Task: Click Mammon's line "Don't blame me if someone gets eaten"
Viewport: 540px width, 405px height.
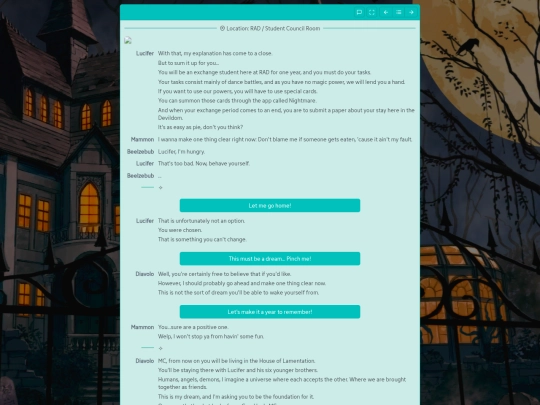Action: pyautogui.click(x=285, y=139)
